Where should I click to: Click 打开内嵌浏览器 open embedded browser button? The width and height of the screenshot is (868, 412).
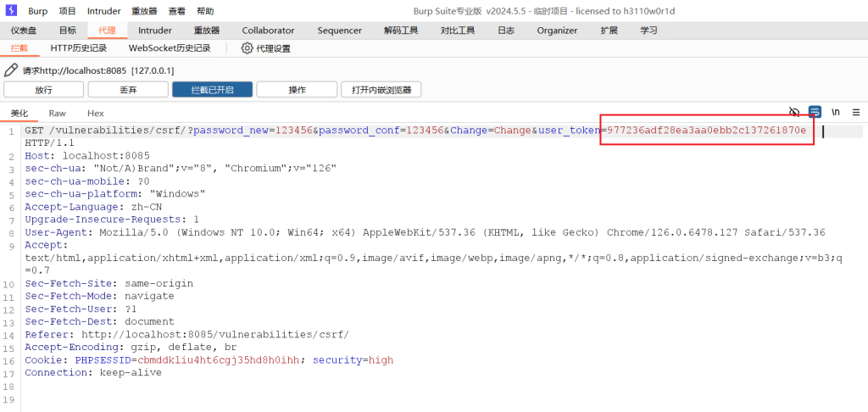pos(381,90)
